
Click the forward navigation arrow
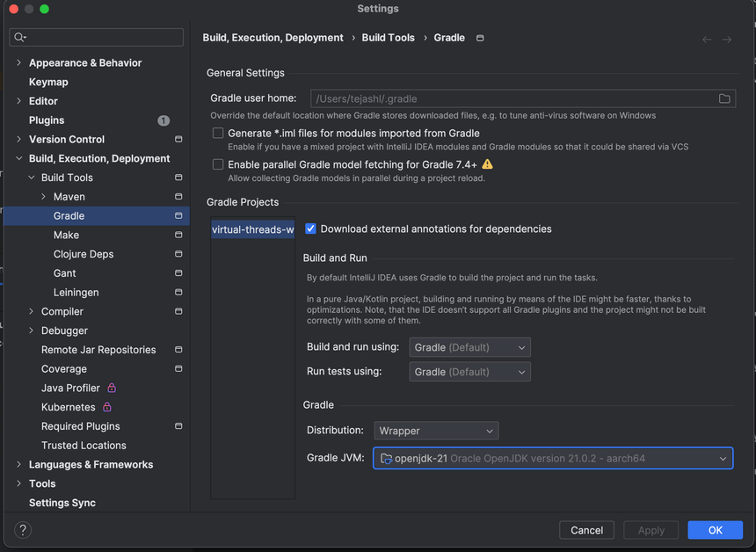click(727, 39)
